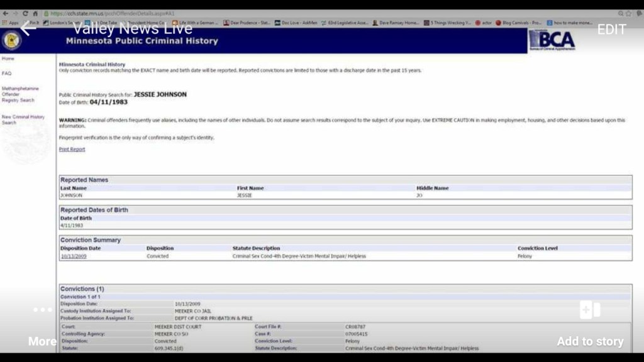The width and height of the screenshot is (644, 362).
Task: Click the Print Report link
Action: point(72,150)
